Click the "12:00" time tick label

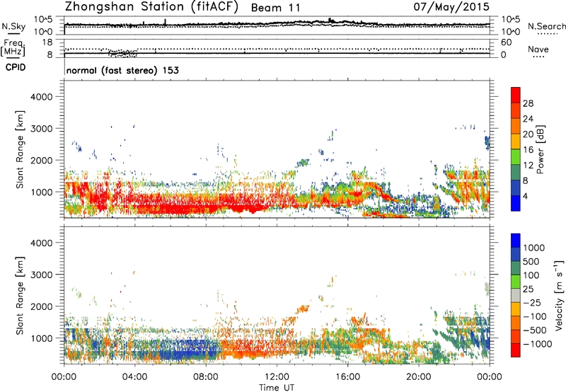tap(277, 377)
